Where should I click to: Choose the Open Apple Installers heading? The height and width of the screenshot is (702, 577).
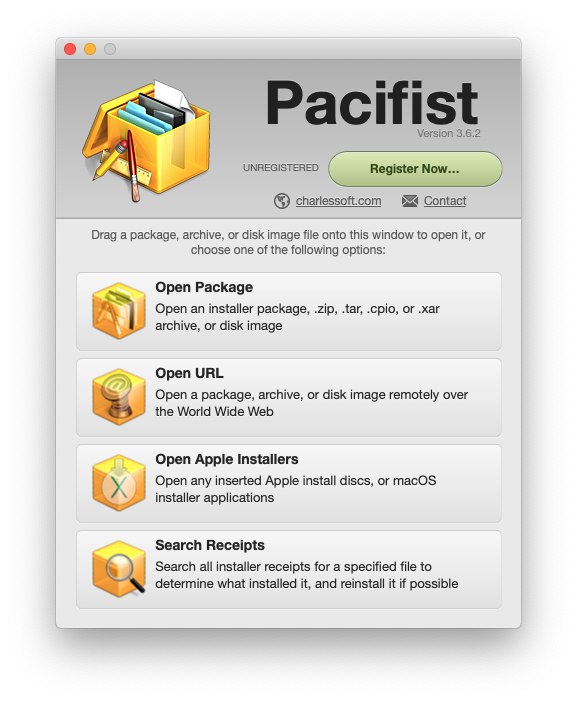[227, 459]
